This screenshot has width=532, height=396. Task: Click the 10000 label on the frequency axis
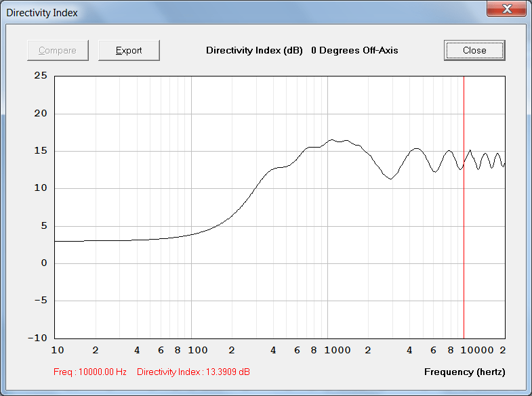tap(476, 350)
